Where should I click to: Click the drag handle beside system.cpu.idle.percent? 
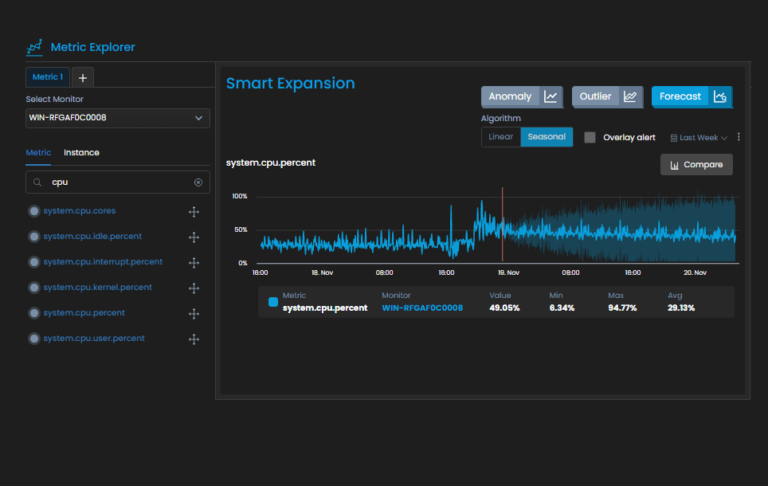(194, 237)
